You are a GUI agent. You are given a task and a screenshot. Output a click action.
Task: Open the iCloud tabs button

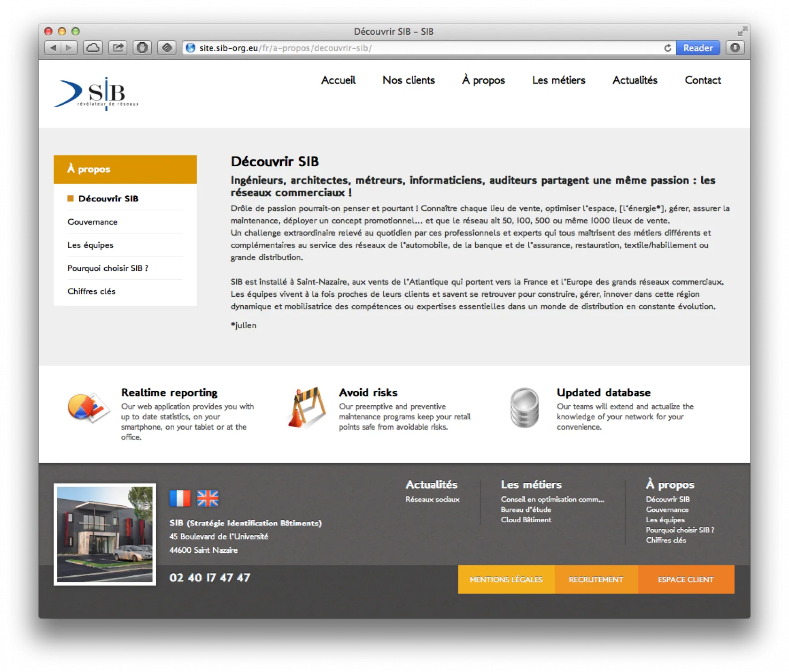point(93,48)
